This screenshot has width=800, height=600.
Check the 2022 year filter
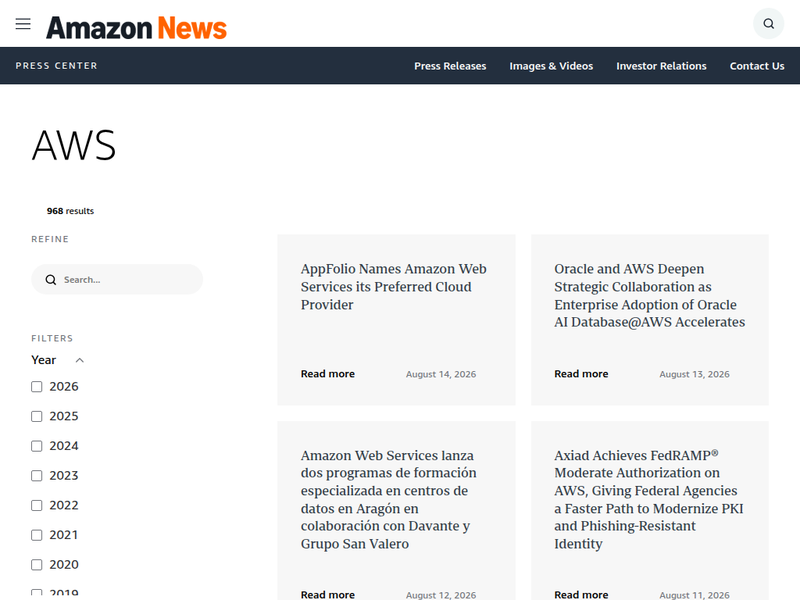coord(37,505)
